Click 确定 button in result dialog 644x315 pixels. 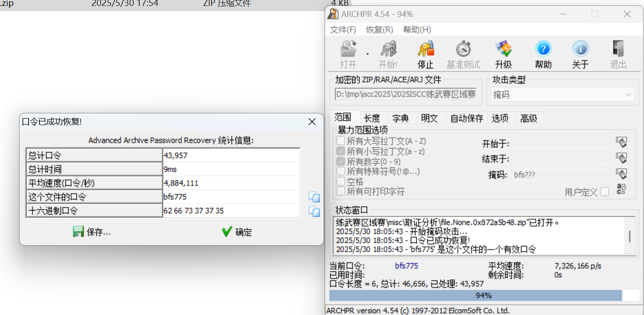tap(237, 232)
